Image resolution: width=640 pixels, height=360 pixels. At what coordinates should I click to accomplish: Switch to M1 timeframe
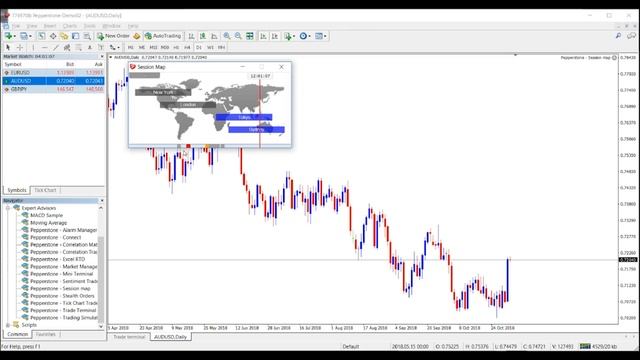pos(131,48)
